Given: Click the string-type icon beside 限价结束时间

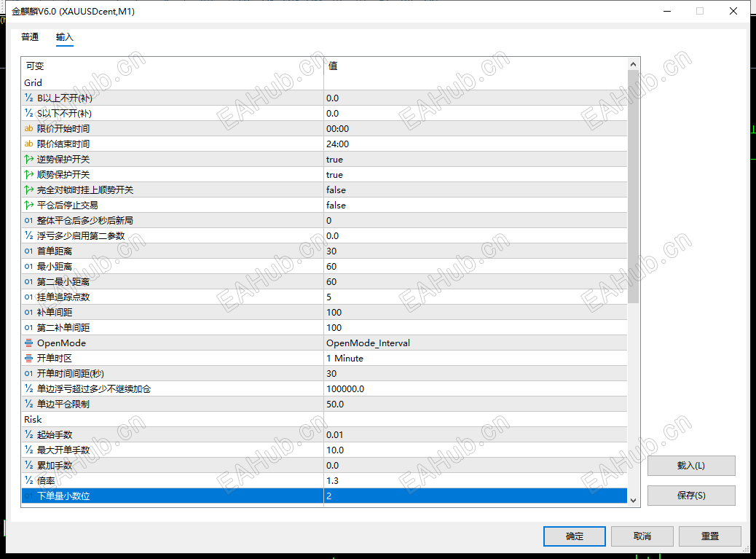Looking at the screenshot, I should tap(29, 144).
